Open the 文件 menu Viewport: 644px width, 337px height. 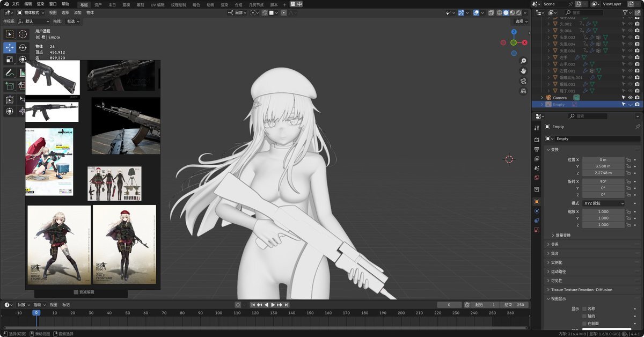click(16, 4)
